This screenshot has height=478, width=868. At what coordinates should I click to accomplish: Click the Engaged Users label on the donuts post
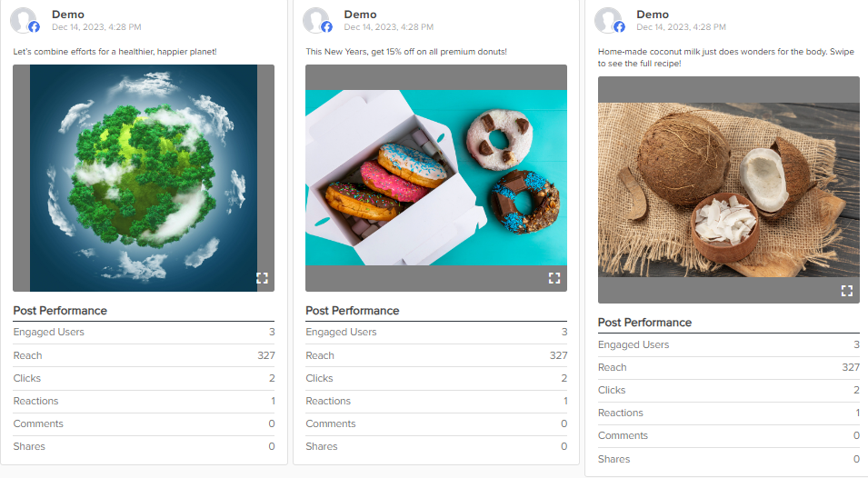(341, 332)
